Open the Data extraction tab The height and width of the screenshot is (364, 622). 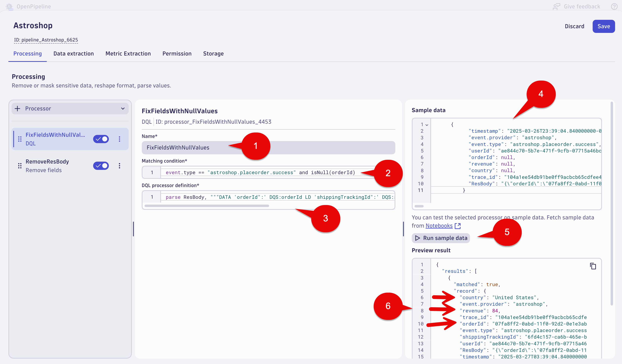click(73, 53)
